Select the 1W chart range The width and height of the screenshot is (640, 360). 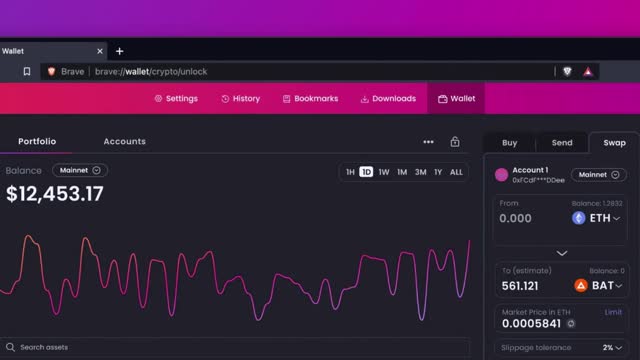384,172
